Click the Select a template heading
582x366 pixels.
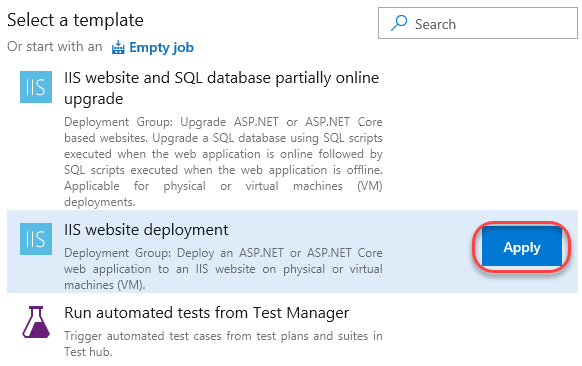coord(75,20)
